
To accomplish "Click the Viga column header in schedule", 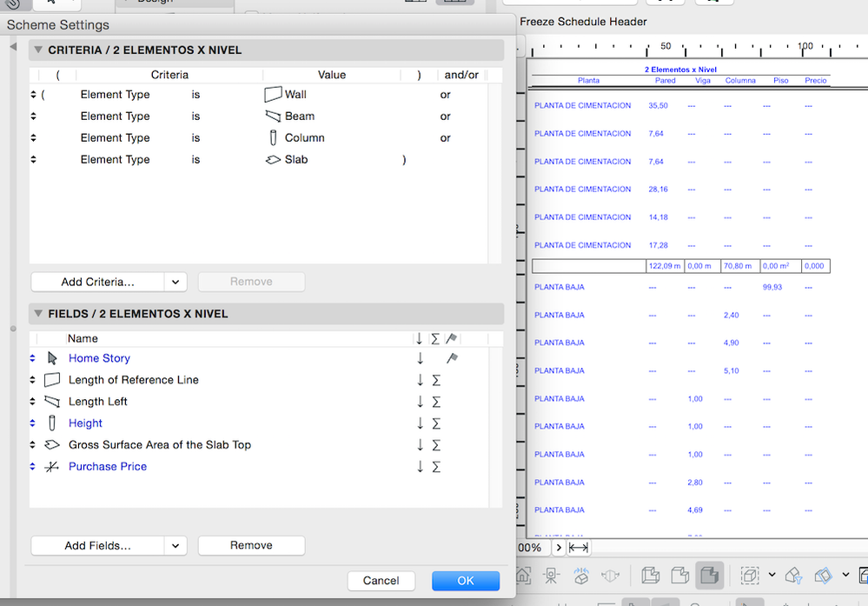I will tap(703, 80).
